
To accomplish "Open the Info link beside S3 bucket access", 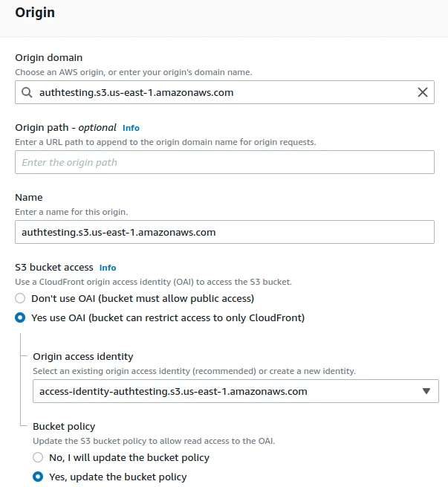I will [x=108, y=268].
